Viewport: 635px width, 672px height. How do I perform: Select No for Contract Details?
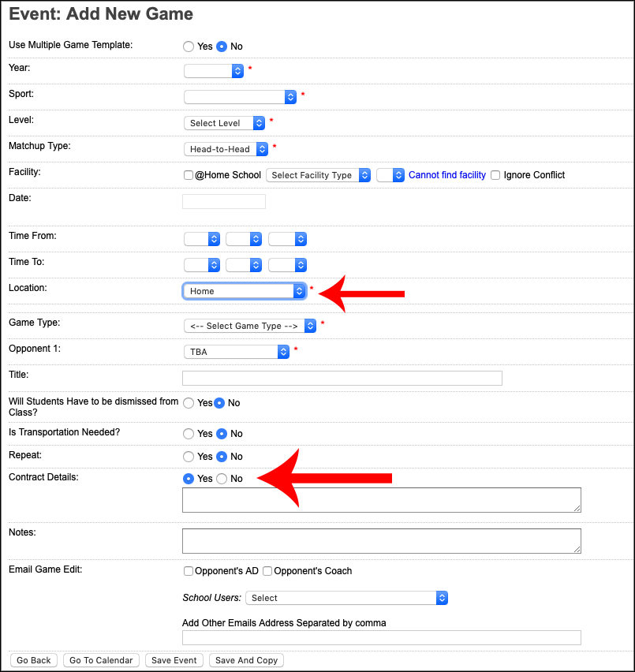[222, 479]
